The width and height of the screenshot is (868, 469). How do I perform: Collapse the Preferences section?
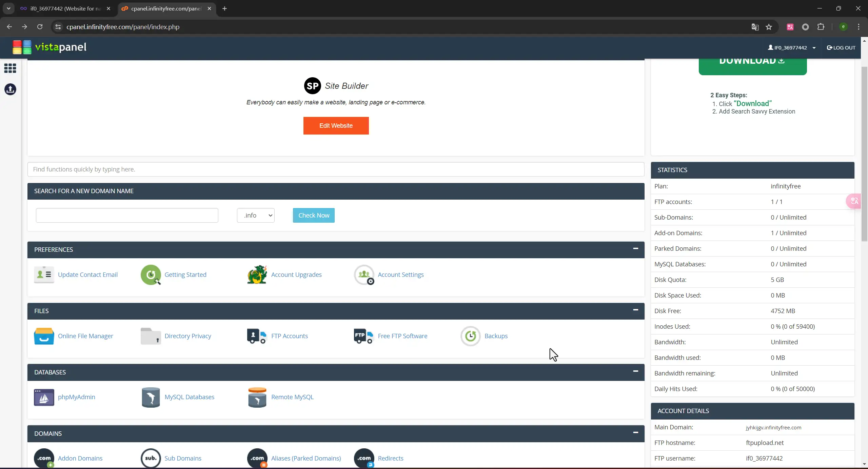(x=636, y=248)
